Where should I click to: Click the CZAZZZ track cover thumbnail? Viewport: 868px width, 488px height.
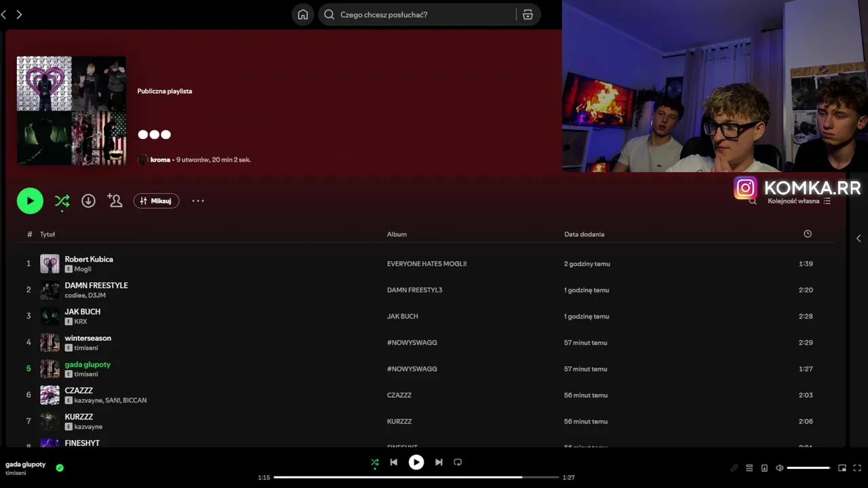tap(50, 395)
